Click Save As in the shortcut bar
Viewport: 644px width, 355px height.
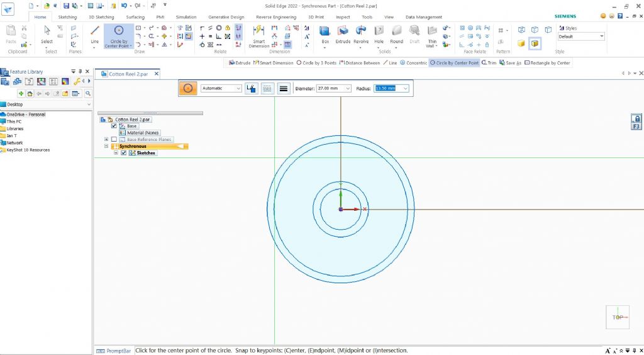pos(511,63)
